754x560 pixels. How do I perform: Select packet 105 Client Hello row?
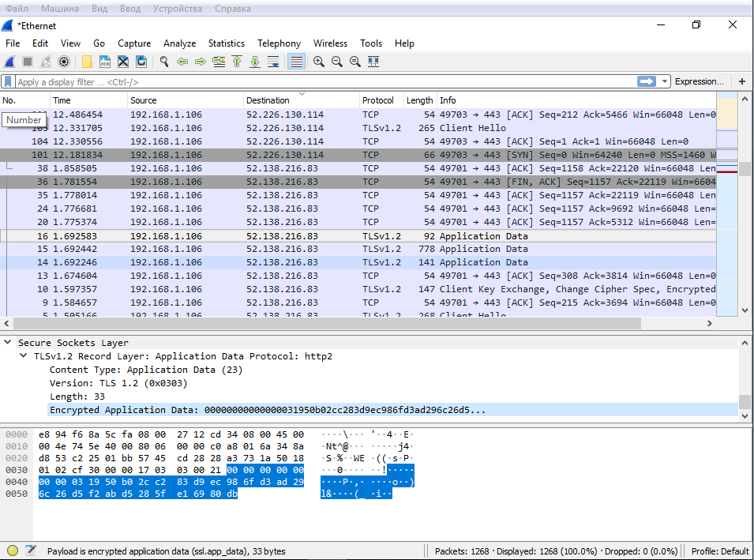[x=358, y=128]
